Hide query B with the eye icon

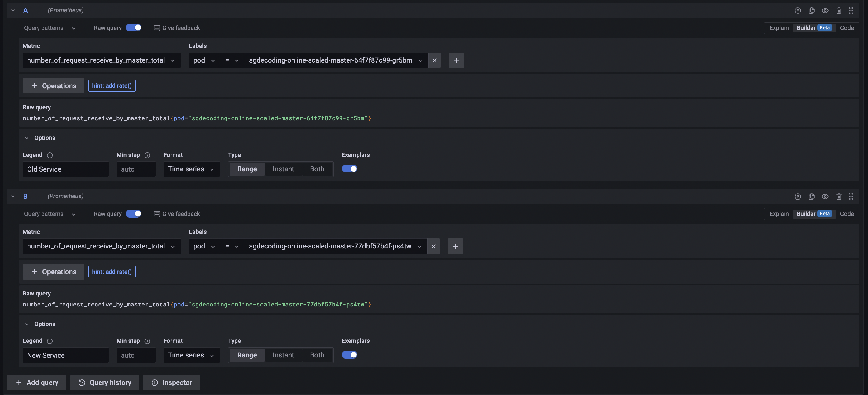coord(825,197)
